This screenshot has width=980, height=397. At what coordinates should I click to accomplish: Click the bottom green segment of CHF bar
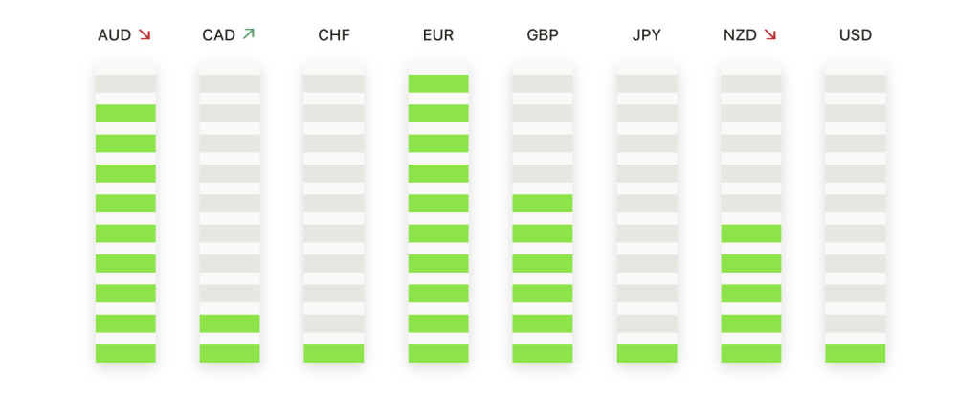tap(334, 353)
